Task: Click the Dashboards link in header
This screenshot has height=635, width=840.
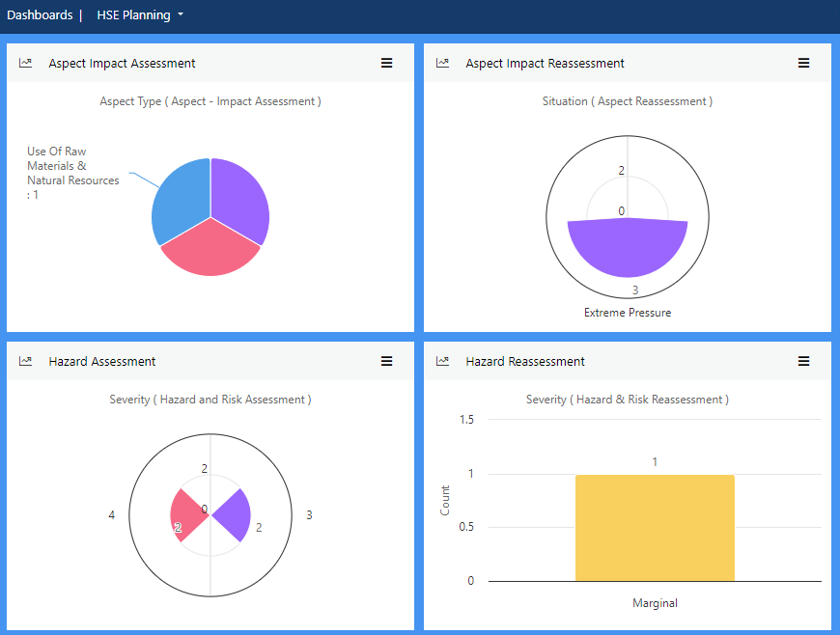Action: [40, 15]
